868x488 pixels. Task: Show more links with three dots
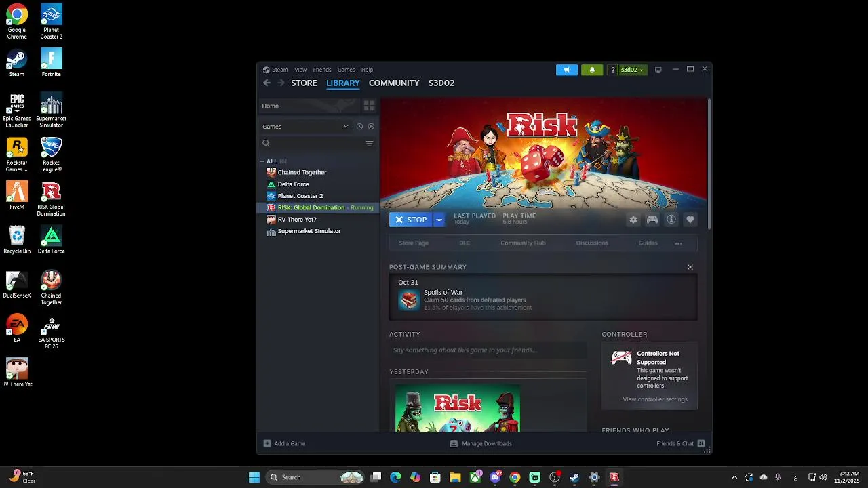coord(678,243)
